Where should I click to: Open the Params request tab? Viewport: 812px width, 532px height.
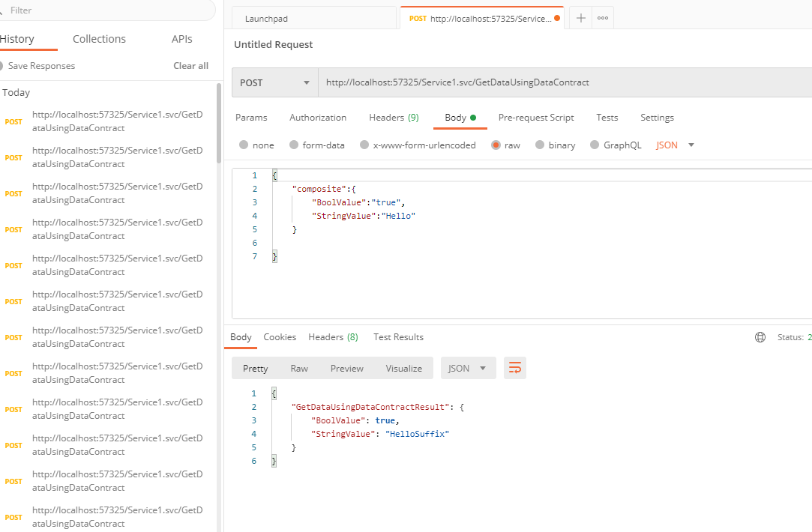[251, 118]
